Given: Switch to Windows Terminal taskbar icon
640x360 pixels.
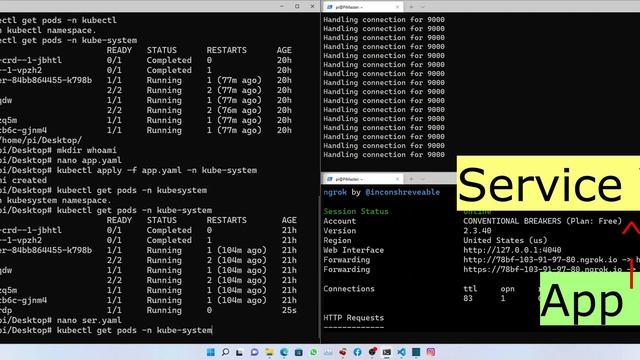Looking at the screenshot, I should 387,352.
